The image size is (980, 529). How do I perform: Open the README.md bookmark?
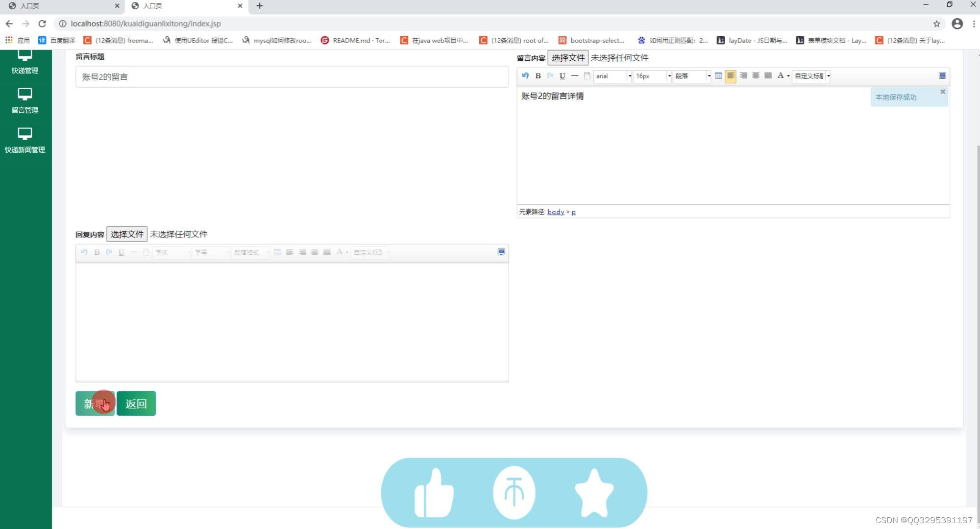355,40
